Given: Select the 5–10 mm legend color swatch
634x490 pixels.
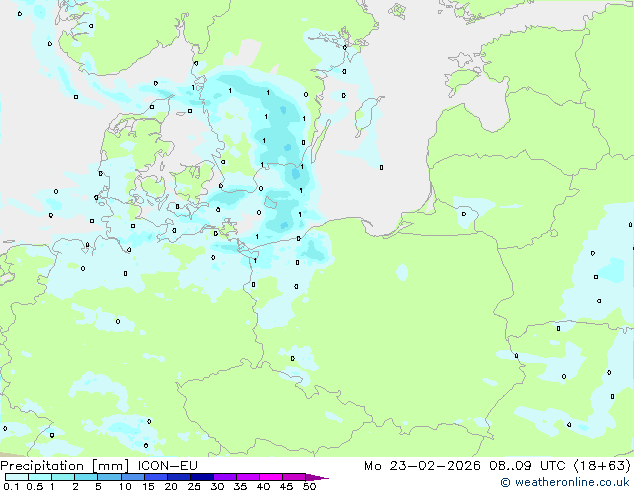Looking at the screenshot, I should pyautogui.click(x=109, y=477).
